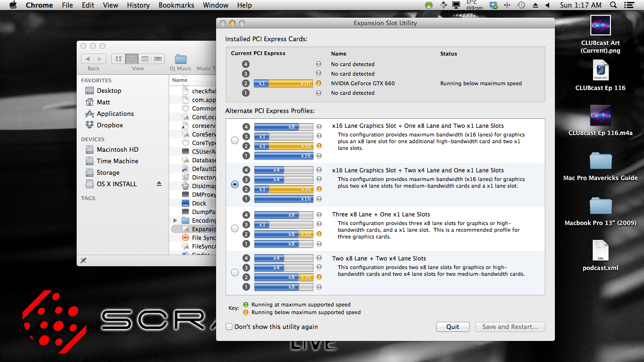Viewport: 644px width, 362px height.
Task: Select Macbook Pro 13" (2009) desktop folder
Action: click(x=600, y=211)
